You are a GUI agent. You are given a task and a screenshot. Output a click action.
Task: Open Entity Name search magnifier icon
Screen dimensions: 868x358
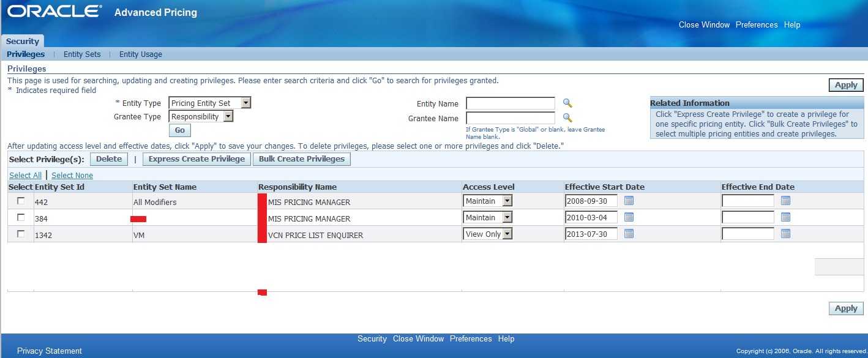(567, 103)
